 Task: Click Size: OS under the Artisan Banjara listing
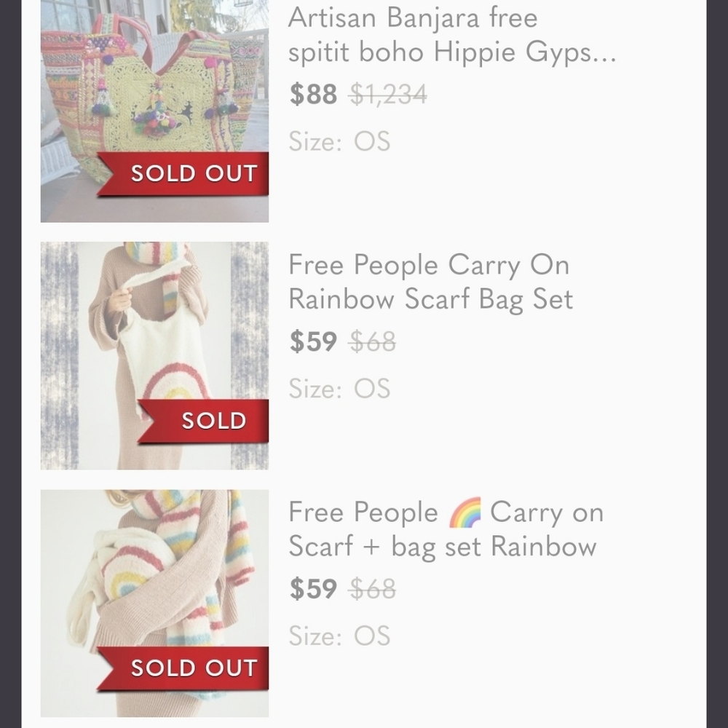[339, 141]
